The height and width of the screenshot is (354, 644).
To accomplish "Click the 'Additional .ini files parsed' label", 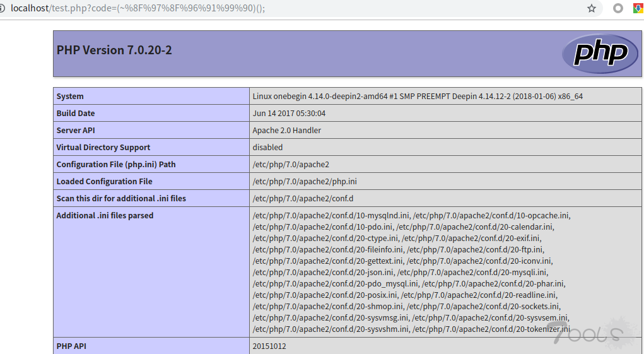I will [x=105, y=216].
